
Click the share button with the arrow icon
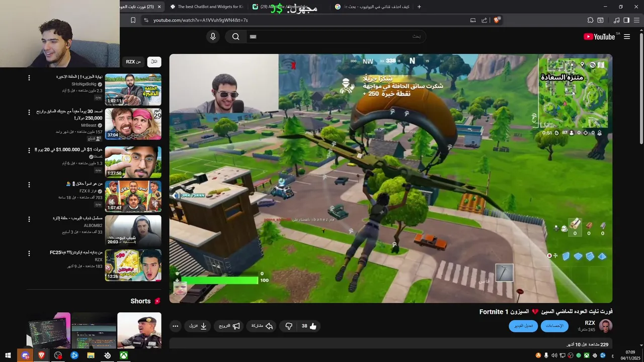tap(262, 326)
